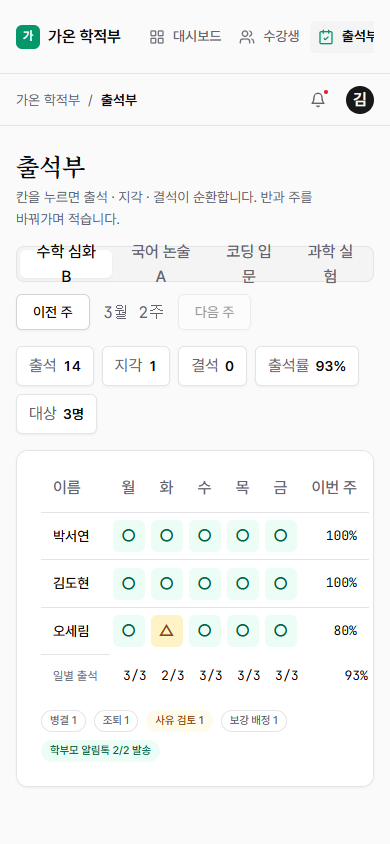Toggle 오세림's Tuesday late triangle cell
The width and height of the screenshot is (390, 844).
(167, 631)
